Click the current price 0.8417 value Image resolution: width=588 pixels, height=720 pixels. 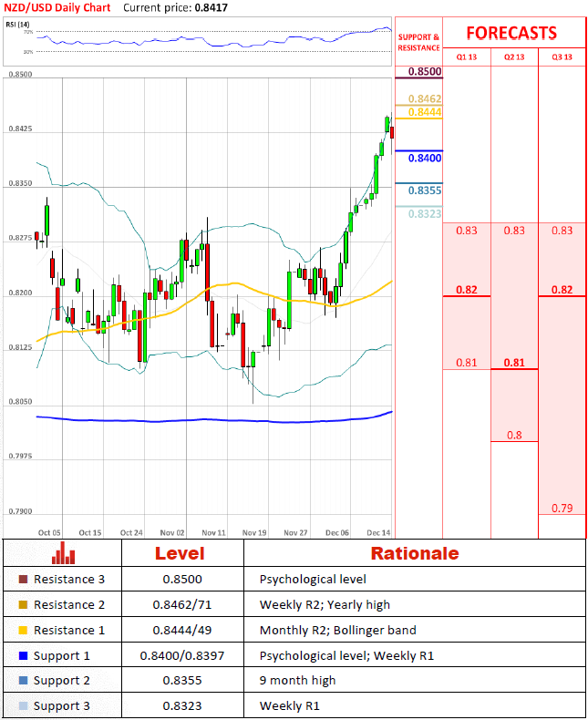pyautogui.click(x=211, y=8)
